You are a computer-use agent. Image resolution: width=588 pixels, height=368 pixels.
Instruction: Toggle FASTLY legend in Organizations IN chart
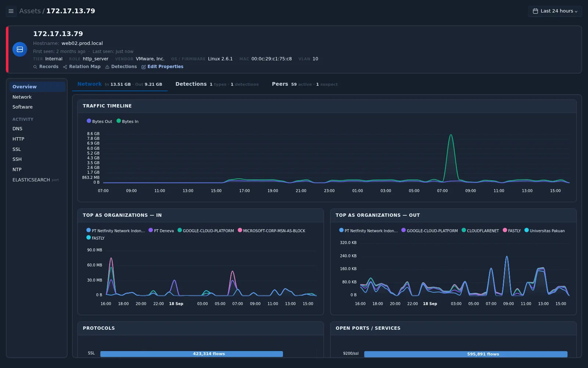click(x=96, y=238)
